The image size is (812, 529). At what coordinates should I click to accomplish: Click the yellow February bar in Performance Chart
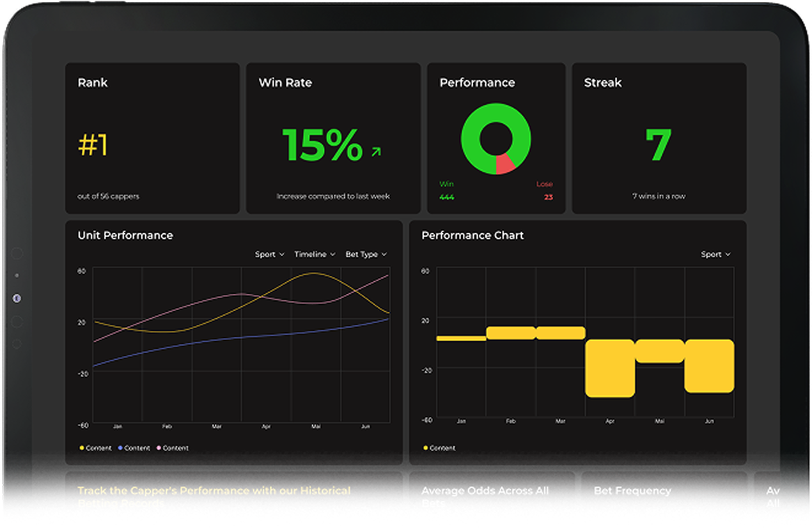(x=511, y=333)
